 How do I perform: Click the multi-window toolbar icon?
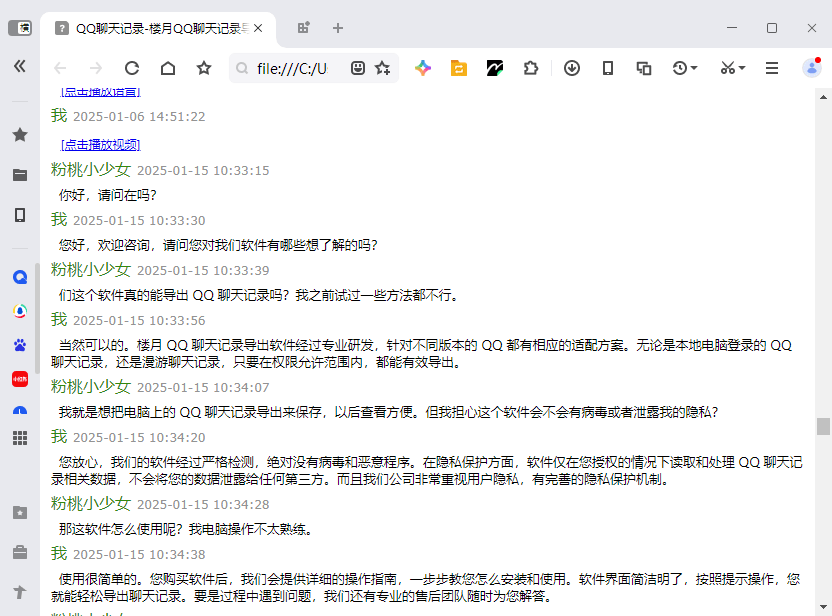coord(644,68)
